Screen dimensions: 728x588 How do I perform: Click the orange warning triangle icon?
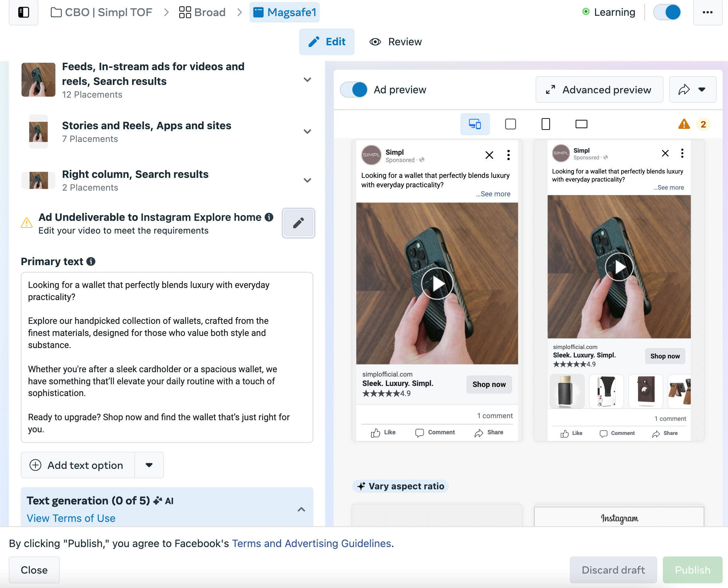click(684, 124)
